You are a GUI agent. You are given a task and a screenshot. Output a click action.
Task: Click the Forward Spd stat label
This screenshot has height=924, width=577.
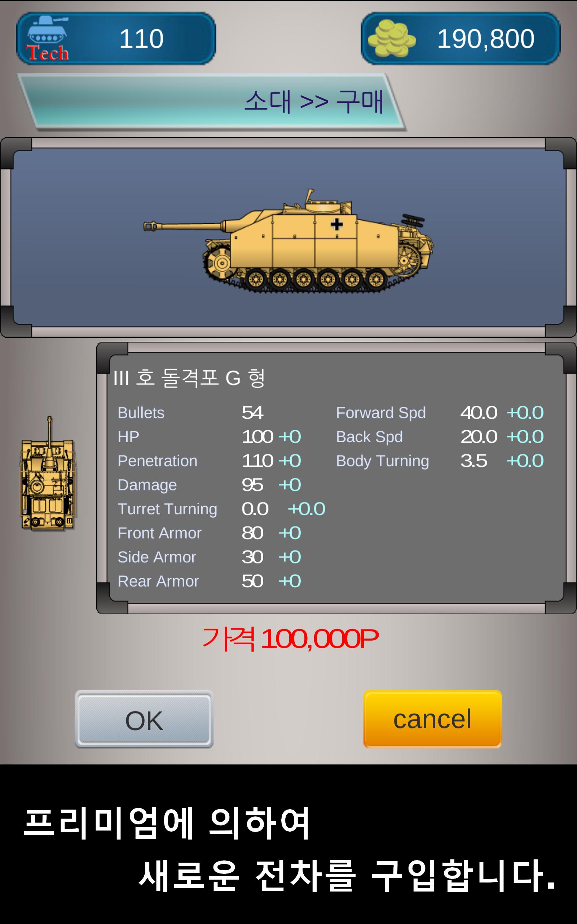[x=380, y=413]
